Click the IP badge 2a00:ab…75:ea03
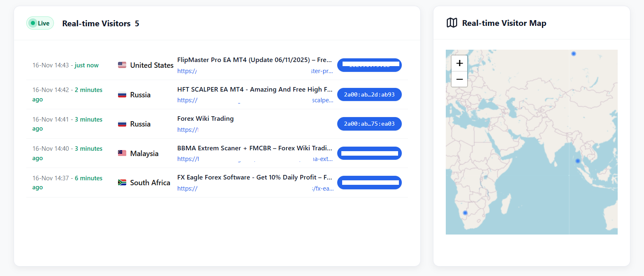 (x=369, y=124)
